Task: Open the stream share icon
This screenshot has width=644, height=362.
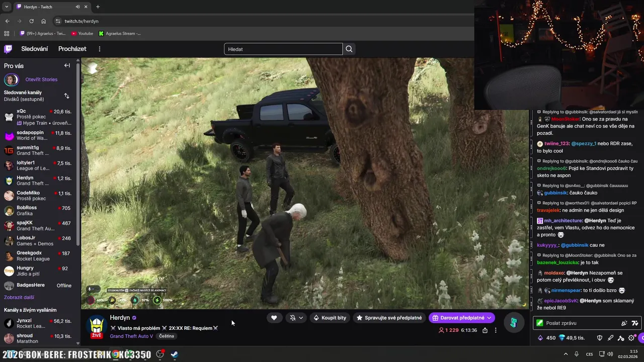Action: coord(485,330)
